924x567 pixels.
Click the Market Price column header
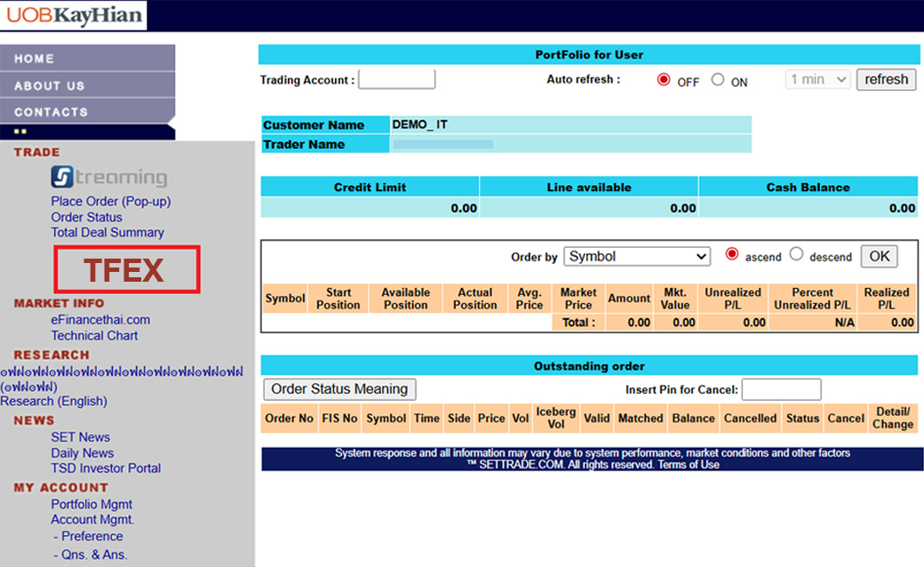(578, 299)
